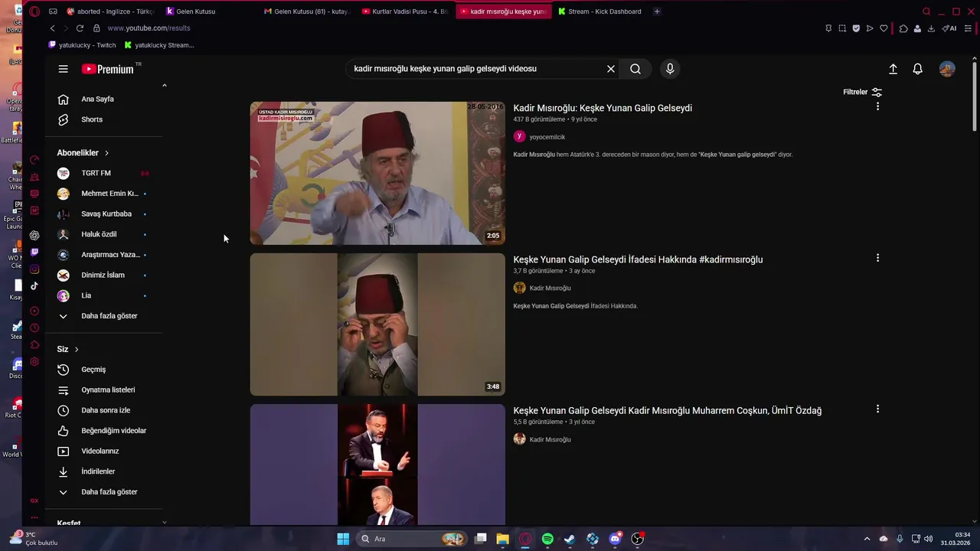Open YouTube notifications bell

point(917,69)
